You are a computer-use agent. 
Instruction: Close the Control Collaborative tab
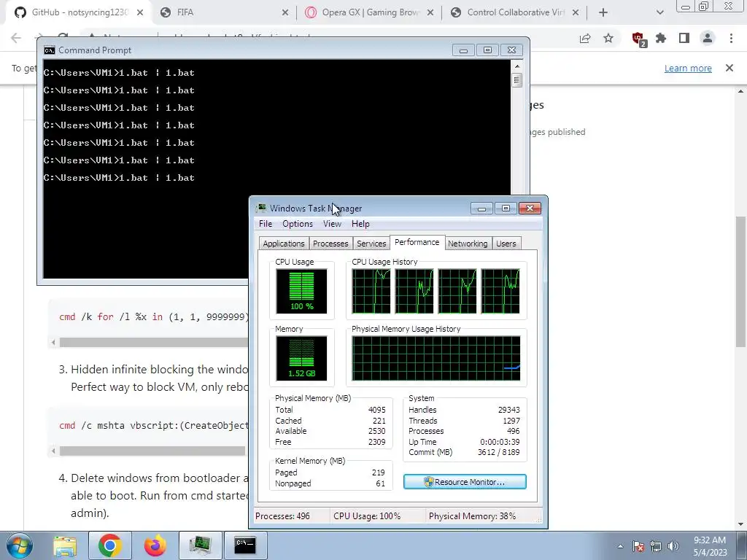point(576,13)
